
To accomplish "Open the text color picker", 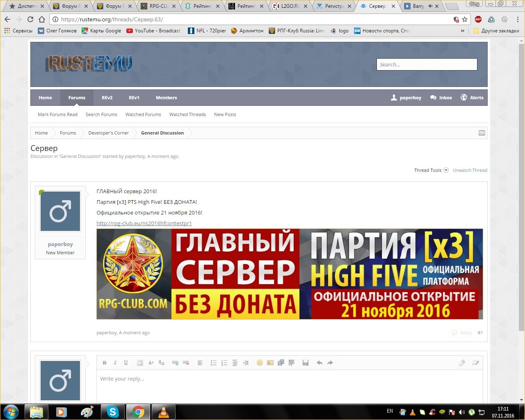I will (140, 363).
